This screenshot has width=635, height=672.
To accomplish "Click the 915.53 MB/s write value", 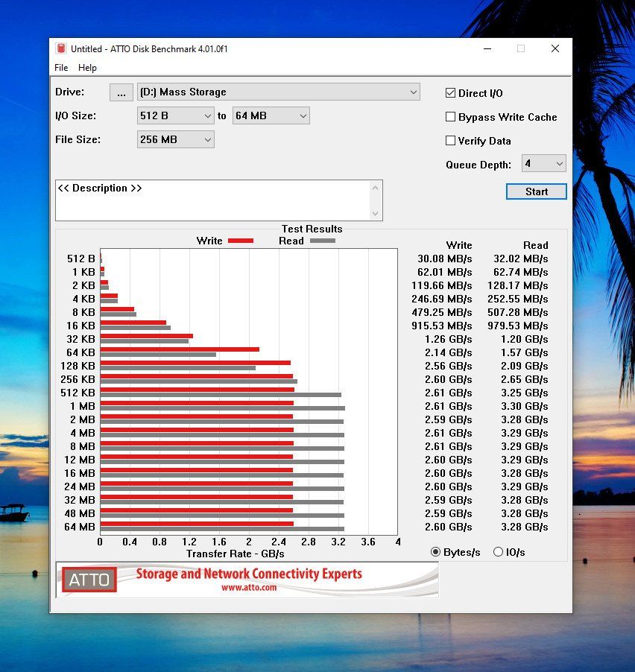I will click(442, 326).
